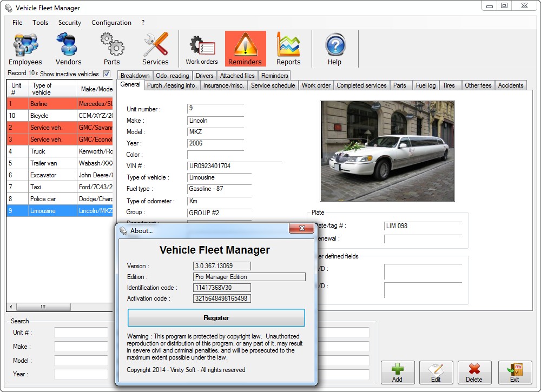Open the Help question mark icon
Screen dimensions: 541x392
pyautogui.click(x=335, y=49)
